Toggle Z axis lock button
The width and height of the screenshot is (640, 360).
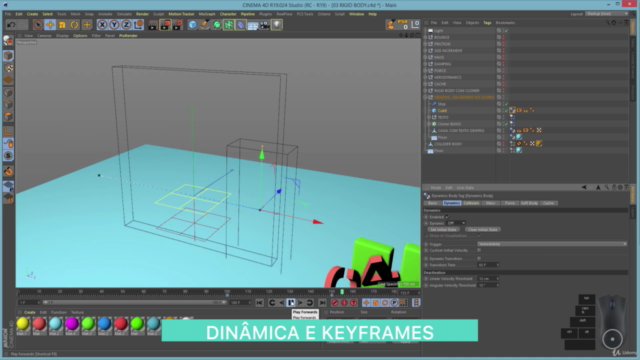pos(127,25)
